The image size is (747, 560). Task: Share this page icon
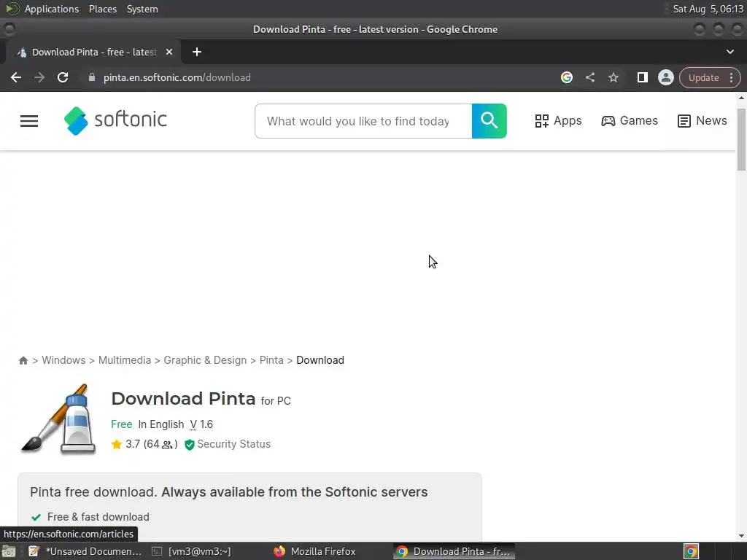[x=590, y=77]
